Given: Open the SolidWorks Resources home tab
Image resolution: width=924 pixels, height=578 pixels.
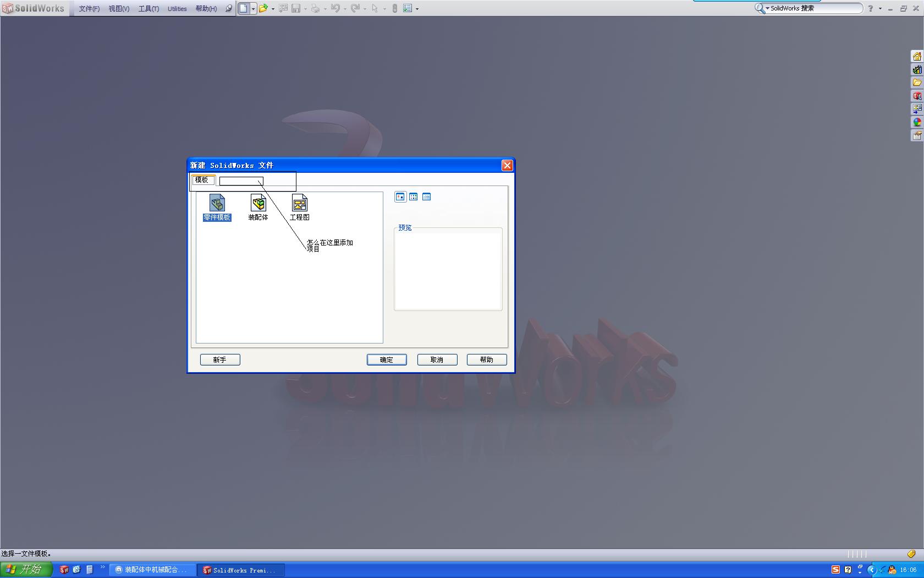Looking at the screenshot, I should (917, 56).
